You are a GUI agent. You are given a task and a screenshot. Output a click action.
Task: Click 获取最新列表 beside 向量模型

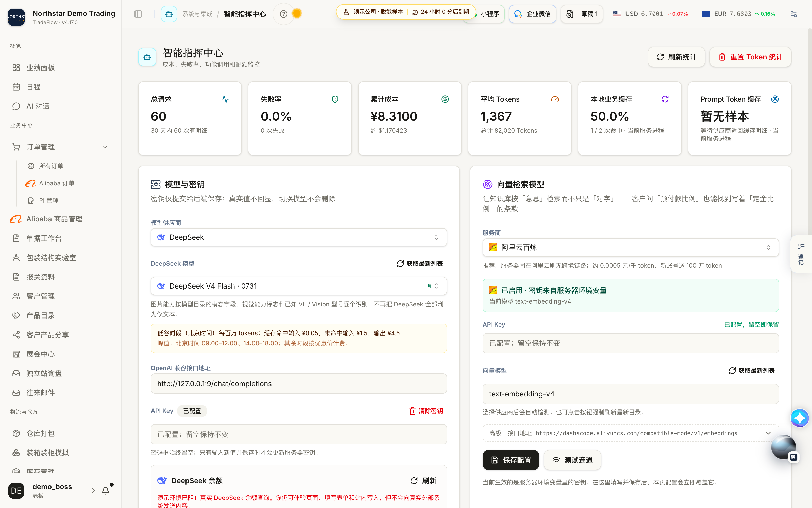751,371
